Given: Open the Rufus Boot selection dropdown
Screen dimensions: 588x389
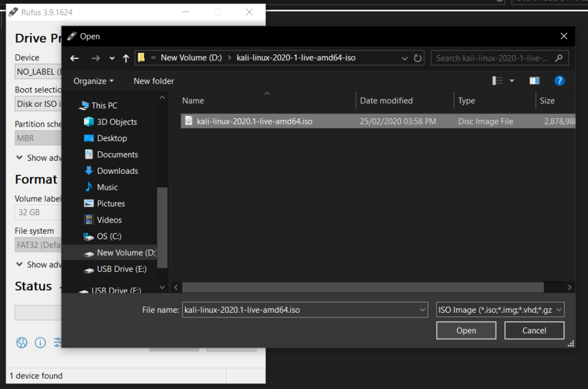Looking at the screenshot, I should coord(38,104).
